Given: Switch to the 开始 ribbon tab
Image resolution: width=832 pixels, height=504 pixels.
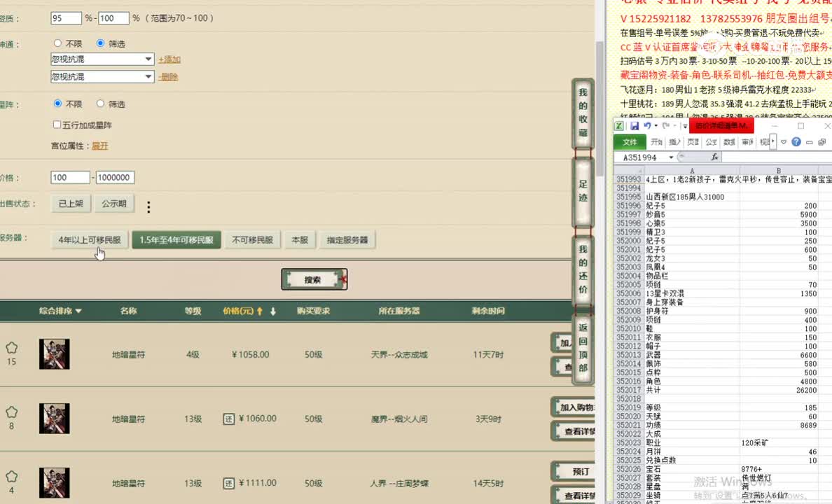Looking at the screenshot, I should point(657,142).
